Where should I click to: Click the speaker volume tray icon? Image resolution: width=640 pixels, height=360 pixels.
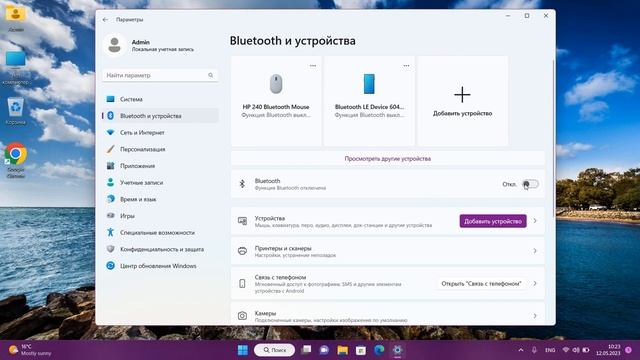(576, 350)
